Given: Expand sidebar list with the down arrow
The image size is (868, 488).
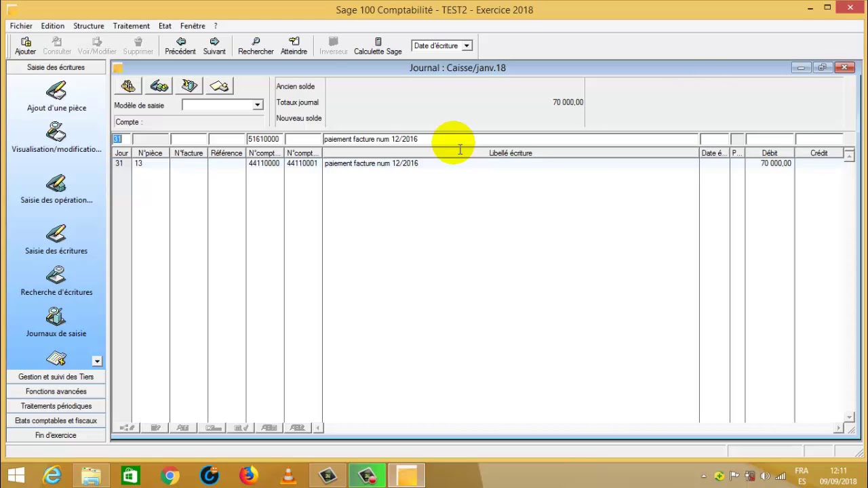Looking at the screenshot, I should click(x=97, y=361).
